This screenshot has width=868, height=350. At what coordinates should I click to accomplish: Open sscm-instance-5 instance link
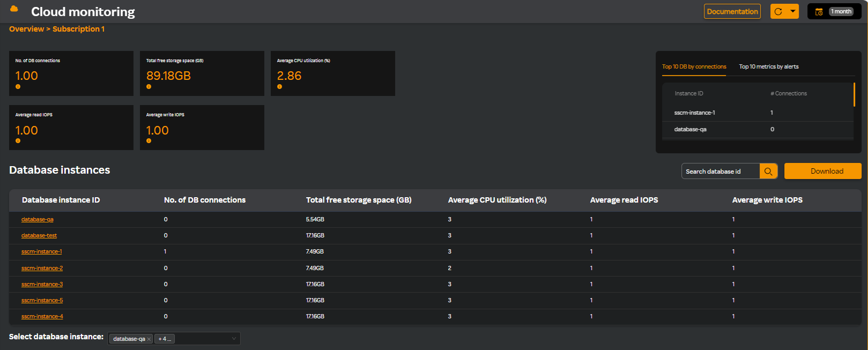coord(42,300)
